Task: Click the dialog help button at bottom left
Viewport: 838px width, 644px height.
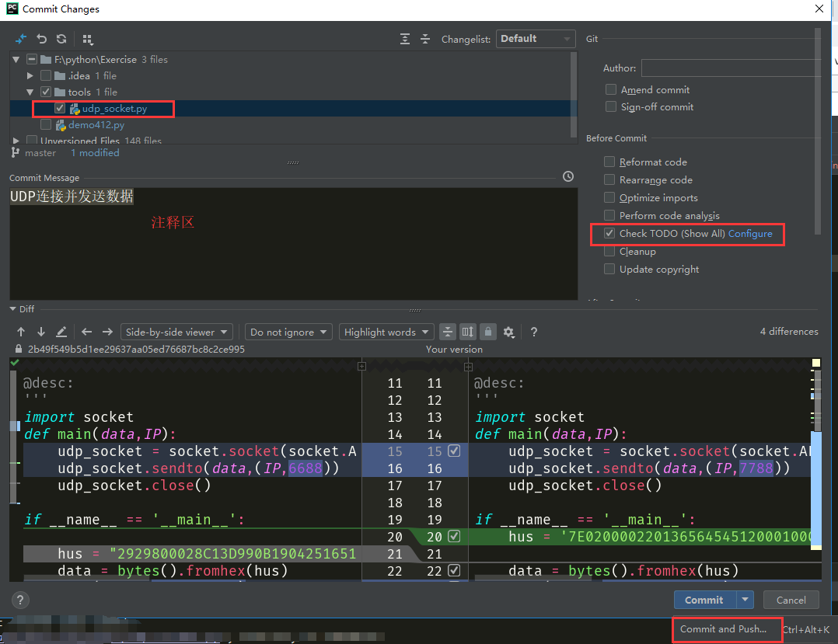Action: pyautogui.click(x=19, y=600)
